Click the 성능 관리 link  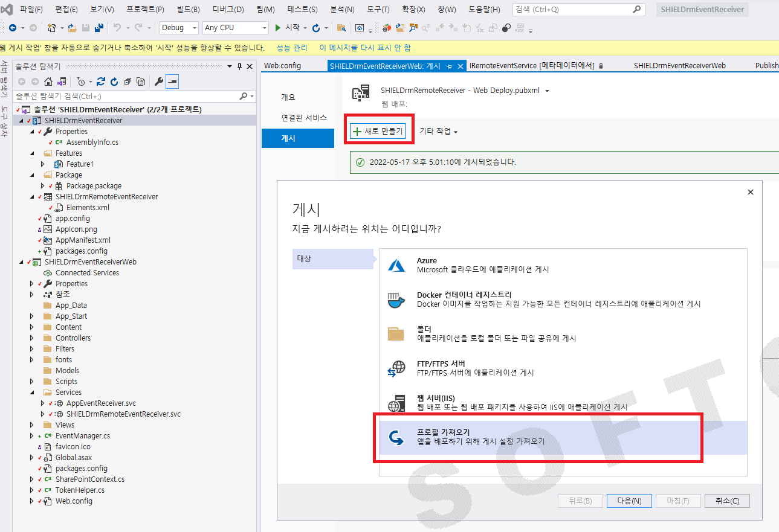pyautogui.click(x=292, y=48)
